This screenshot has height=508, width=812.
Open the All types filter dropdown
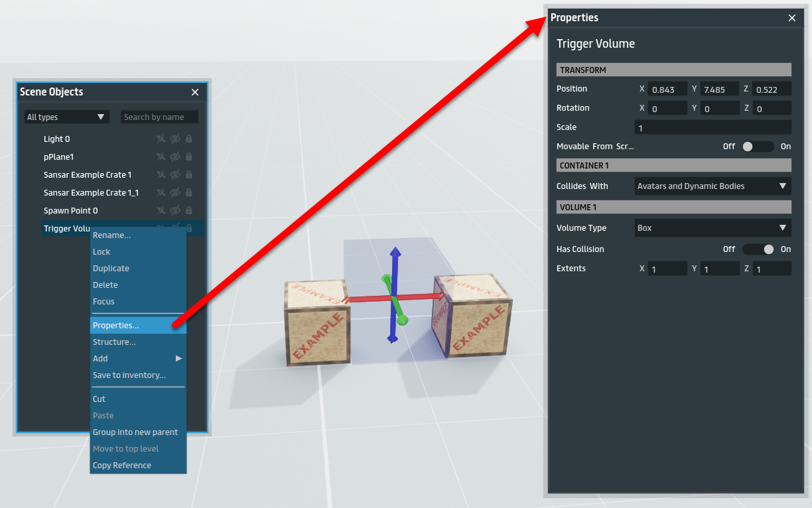coord(66,117)
